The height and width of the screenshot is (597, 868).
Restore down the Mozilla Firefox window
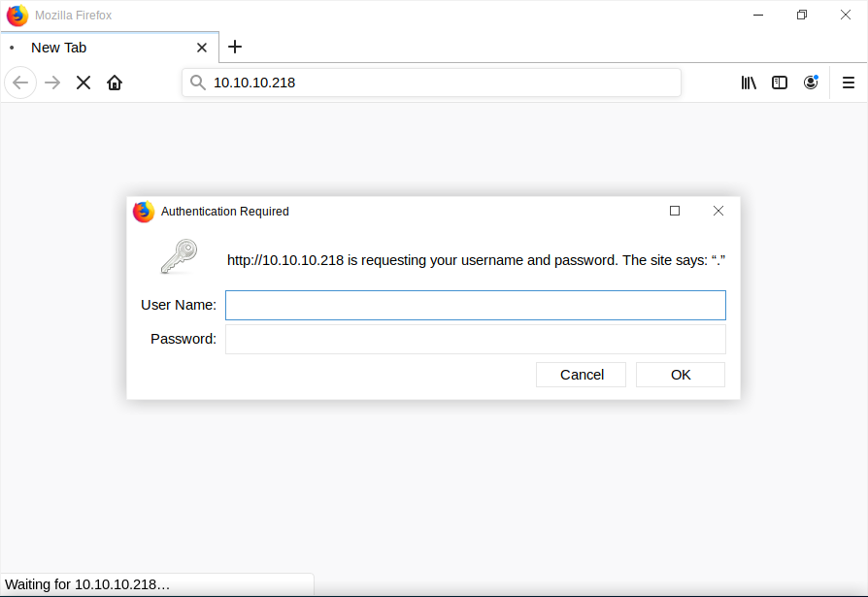[x=802, y=15]
